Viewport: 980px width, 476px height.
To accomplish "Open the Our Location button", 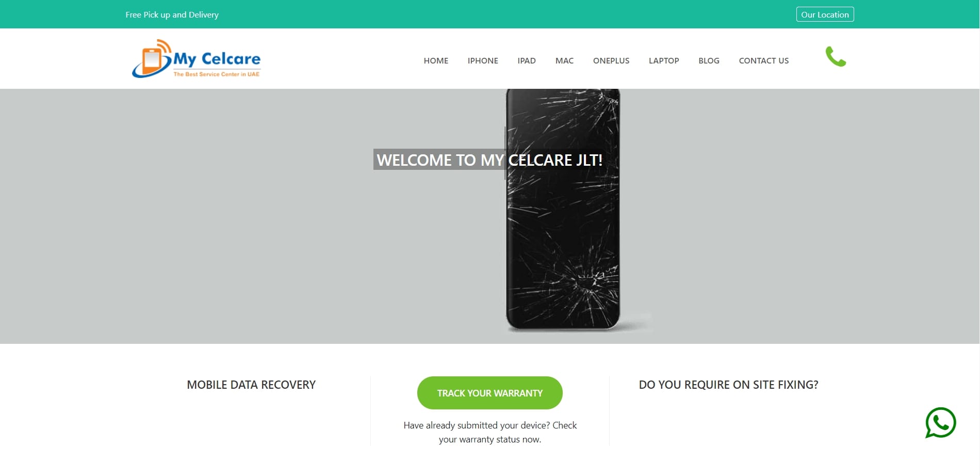I will (825, 14).
